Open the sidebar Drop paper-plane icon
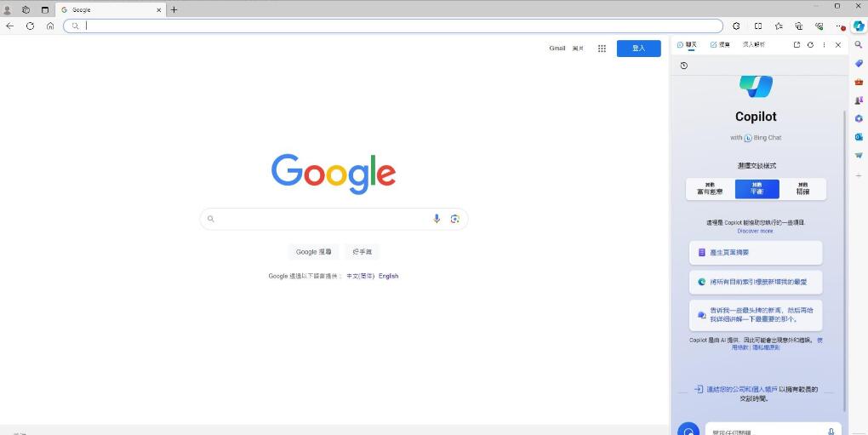Image resolution: width=868 pixels, height=435 pixels. [x=859, y=156]
